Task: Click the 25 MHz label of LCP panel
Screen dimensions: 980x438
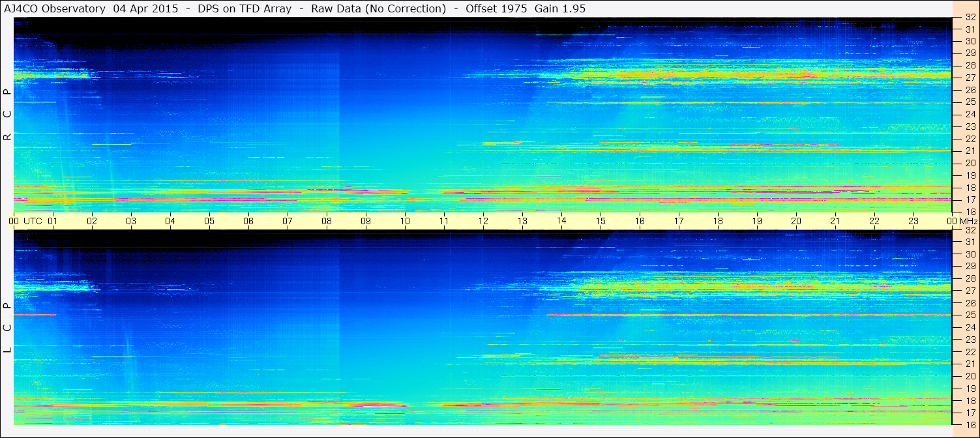Action: 970,315
